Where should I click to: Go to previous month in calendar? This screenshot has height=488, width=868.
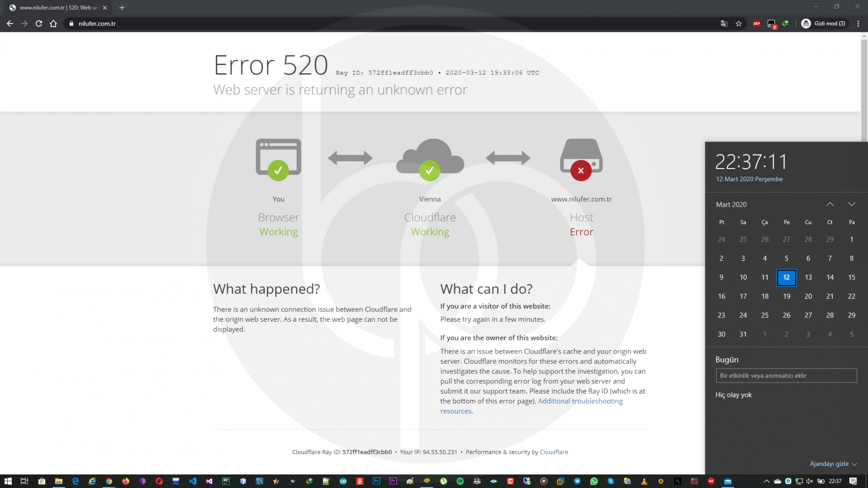[x=830, y=204]
